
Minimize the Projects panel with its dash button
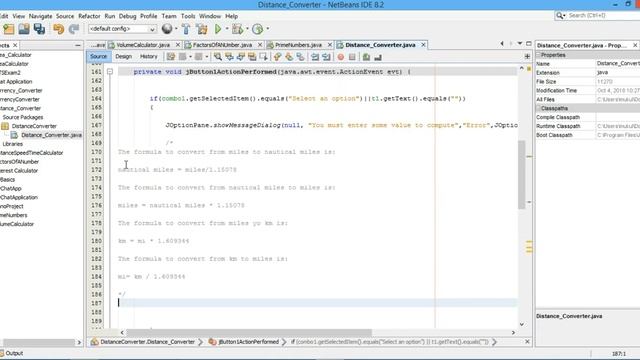point(78,45)
